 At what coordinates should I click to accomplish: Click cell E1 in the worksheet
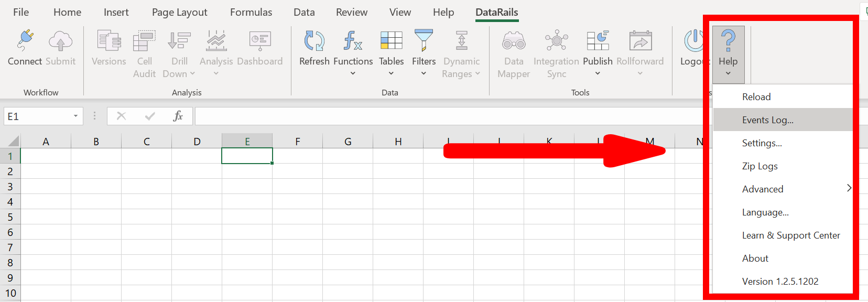tap(247, 156)
